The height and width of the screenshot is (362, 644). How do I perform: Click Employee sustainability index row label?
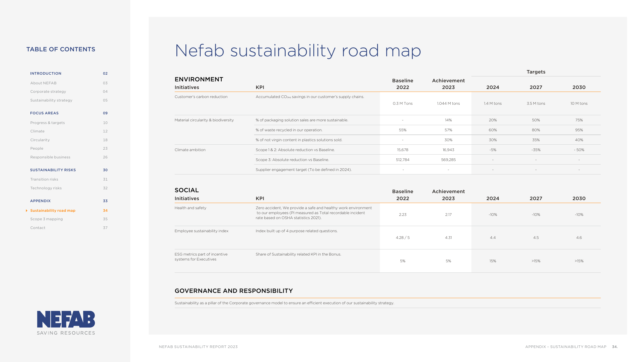click(x=202, y=231)
